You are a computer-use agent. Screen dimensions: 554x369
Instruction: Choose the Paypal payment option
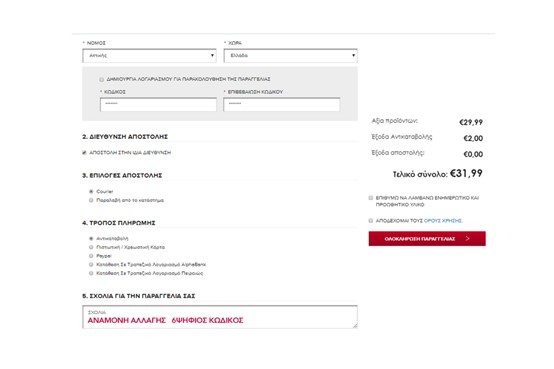(91, 256)
